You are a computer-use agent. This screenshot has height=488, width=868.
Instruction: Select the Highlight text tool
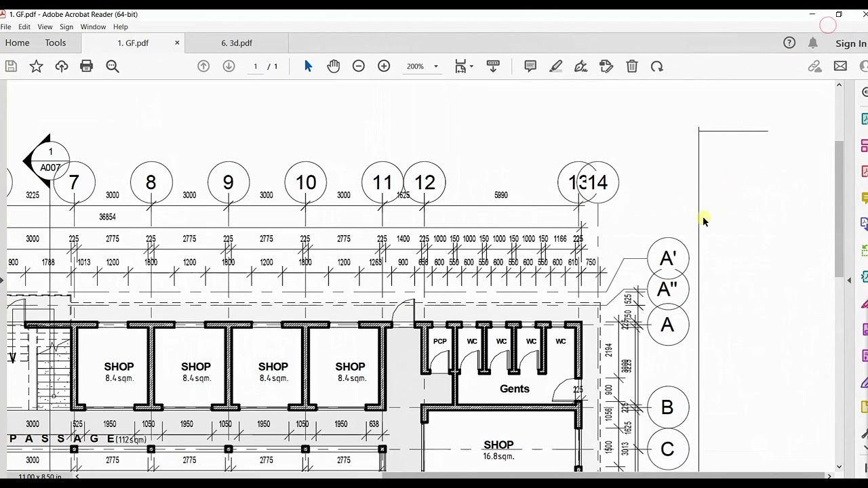[556, 66]
